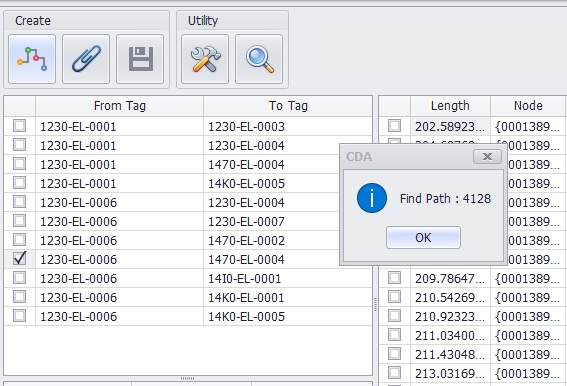
Task: Check the box for row 1230-EL-0001 to 14K0-EL-0005
Action: click(x=20, y=183)
